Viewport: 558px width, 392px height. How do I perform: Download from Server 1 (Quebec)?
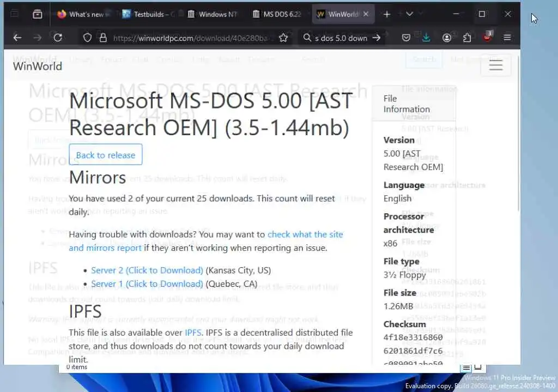(147, 284)
